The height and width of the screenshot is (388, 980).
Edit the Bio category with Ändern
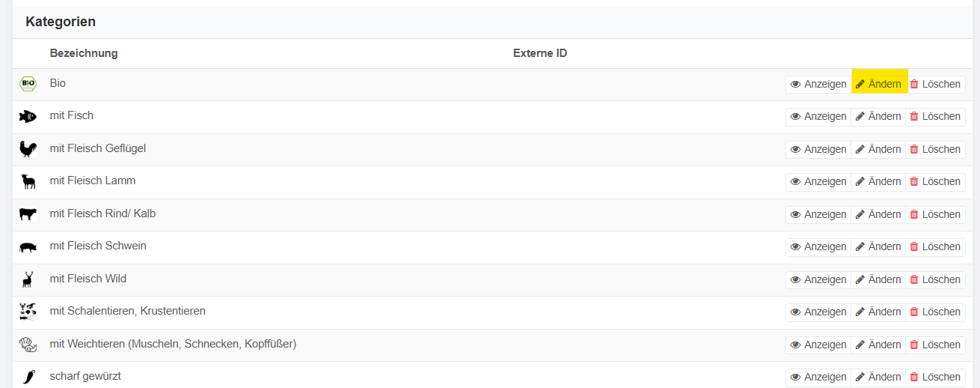[x=879, y=84]
